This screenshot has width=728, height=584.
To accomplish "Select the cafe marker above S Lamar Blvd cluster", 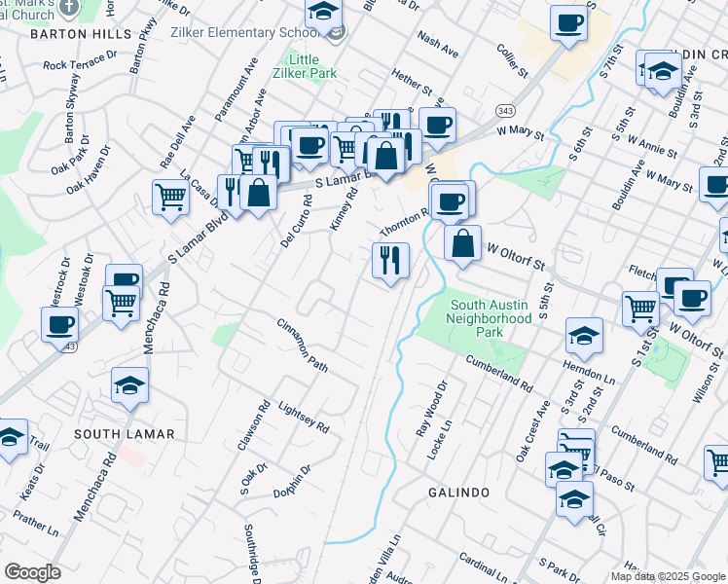I will coord(310,149).
